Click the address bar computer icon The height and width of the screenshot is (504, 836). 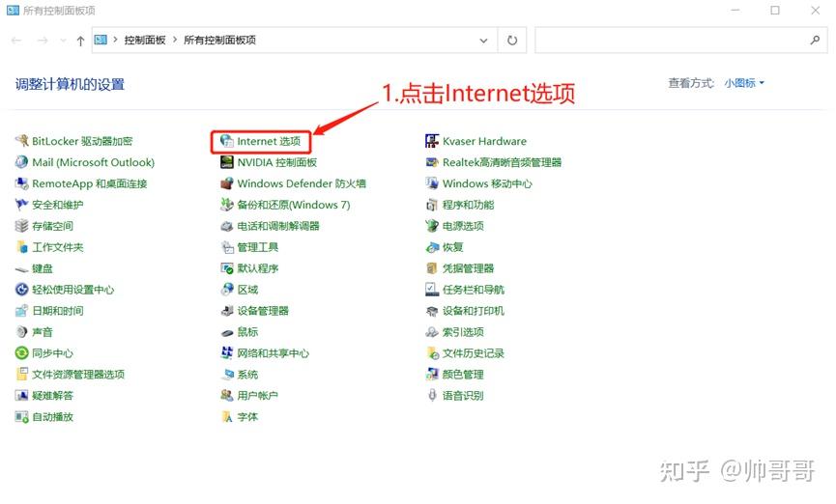click(101, 40)
